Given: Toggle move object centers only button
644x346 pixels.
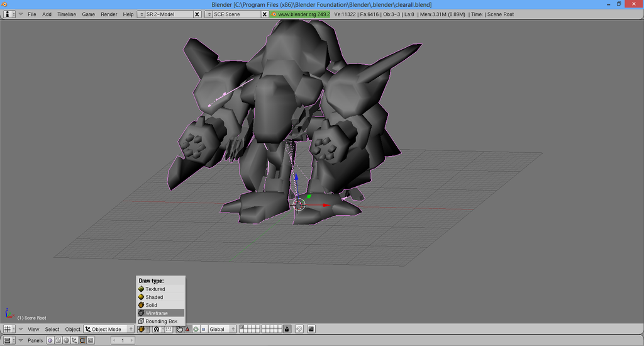Looking at the screenshot, I should point(169,329).
